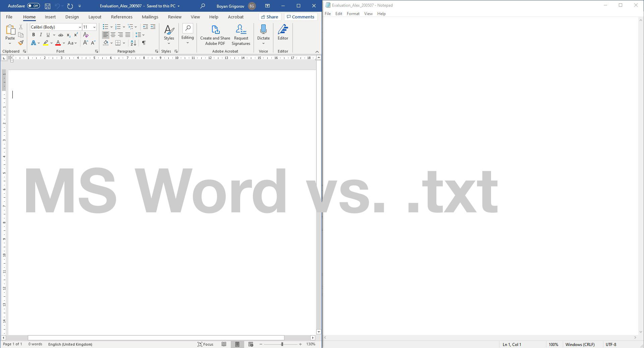Click the Redo arrow in the title bar
644x348 pixels.
[70, 6]
